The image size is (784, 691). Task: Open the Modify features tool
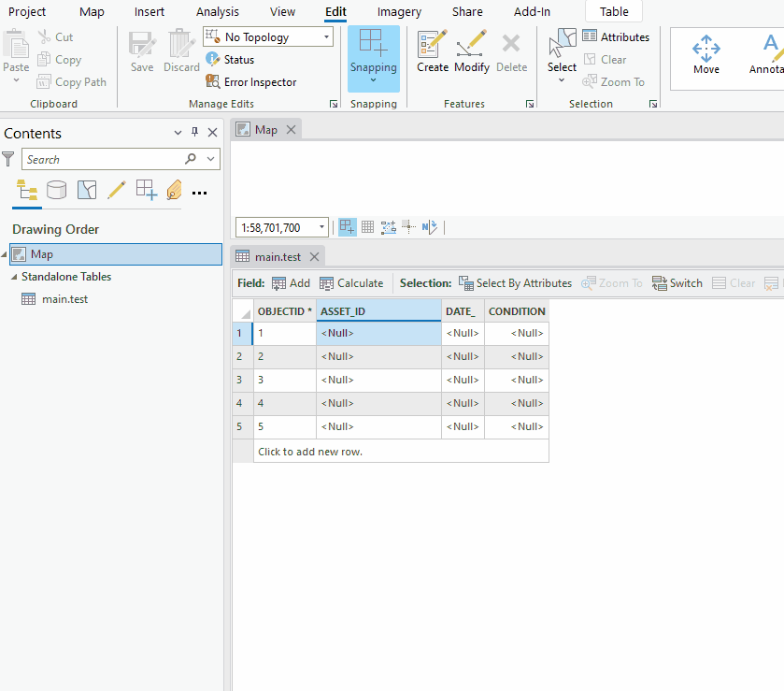(x=472, y=52)
